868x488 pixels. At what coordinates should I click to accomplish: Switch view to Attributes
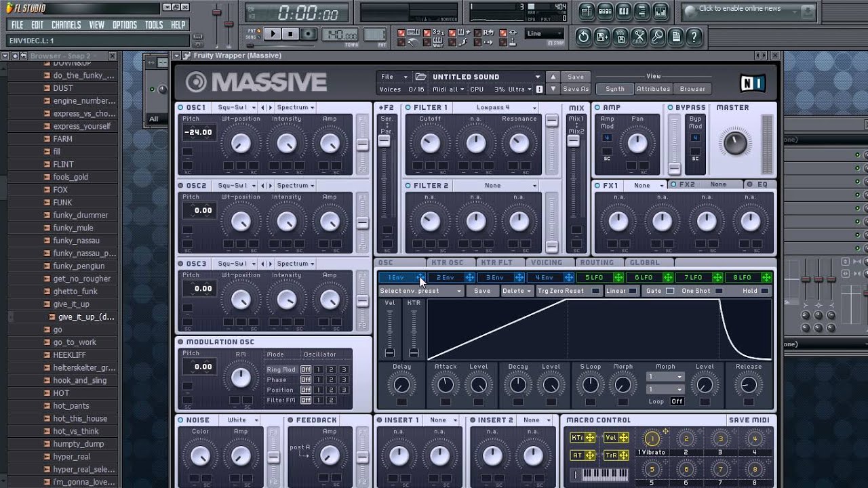point(653,89)
